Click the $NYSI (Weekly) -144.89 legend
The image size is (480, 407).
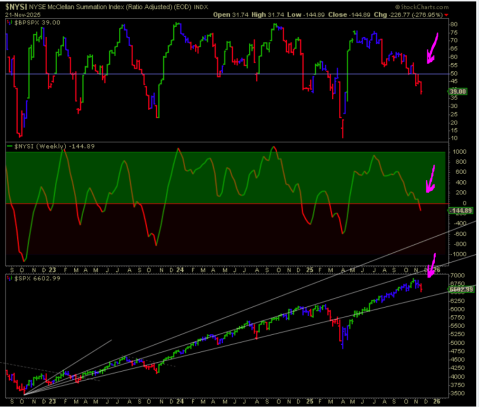point(55,146)
